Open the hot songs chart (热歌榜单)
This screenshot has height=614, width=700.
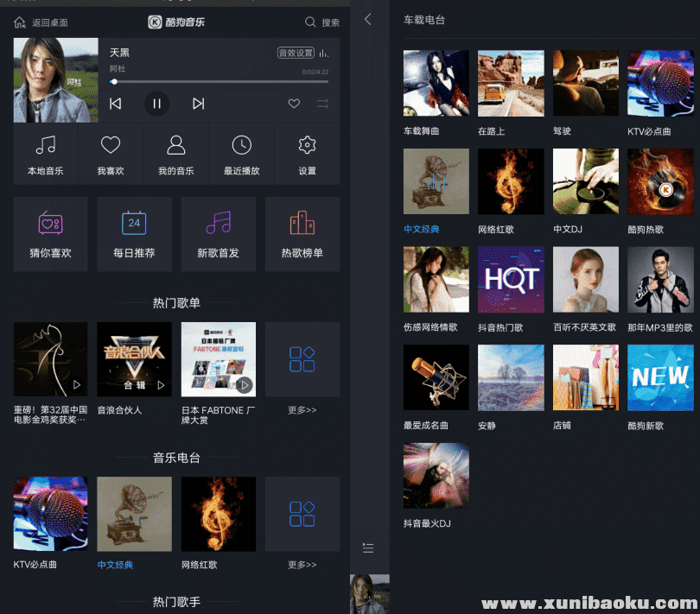pyautogui.click(x=302, y=234)
